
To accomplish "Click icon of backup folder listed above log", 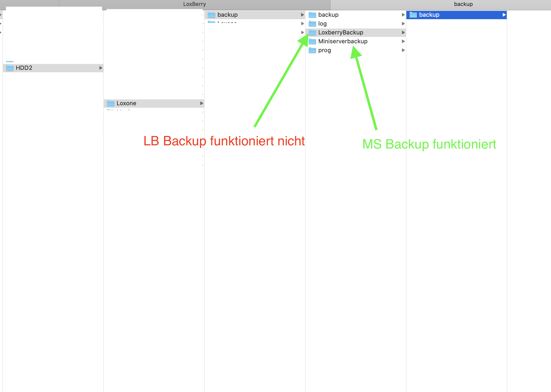I will (x=312, y=15).
